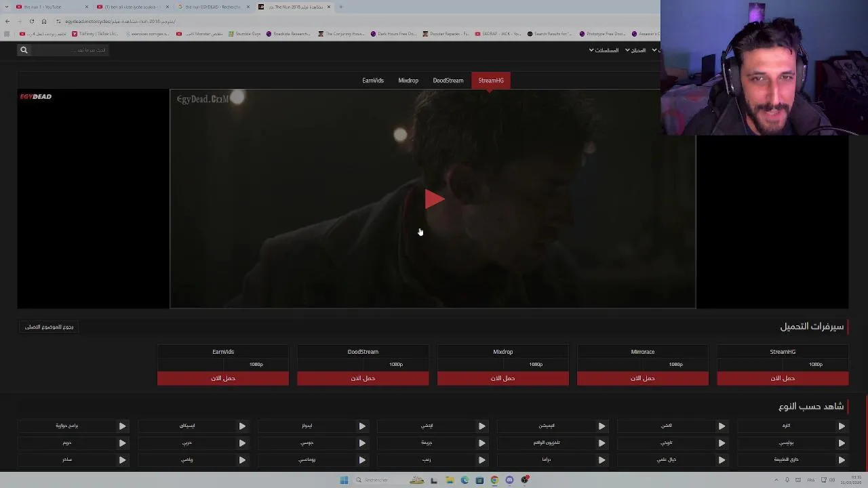The height and width of the screenshot is (488, 868).
Task: Click the 'رجوع للموضوع الاصلى' back button
Action: click(49, 327)
